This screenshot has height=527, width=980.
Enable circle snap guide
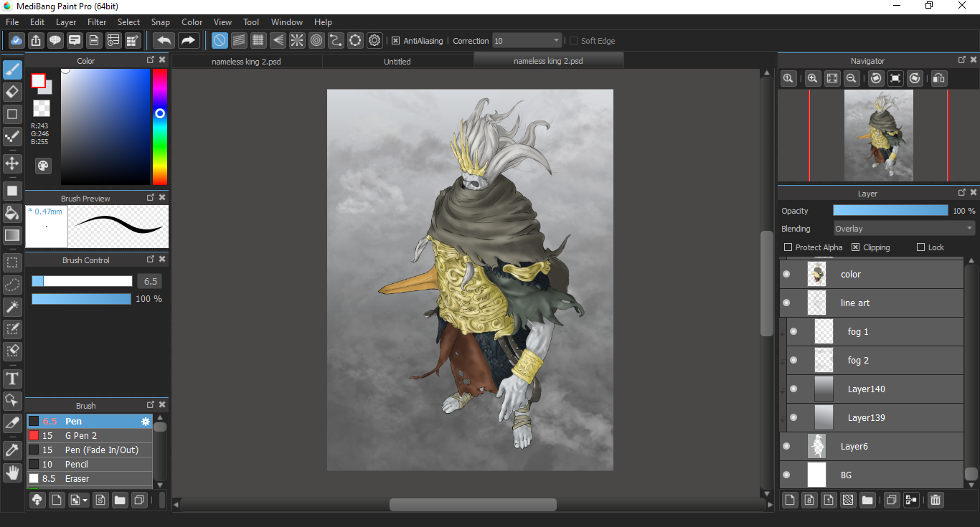(316, 41)
